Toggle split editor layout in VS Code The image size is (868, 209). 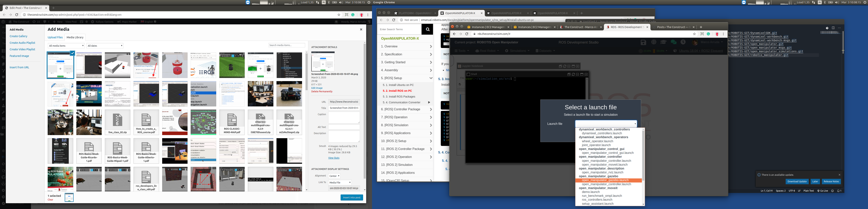point(833,28)
